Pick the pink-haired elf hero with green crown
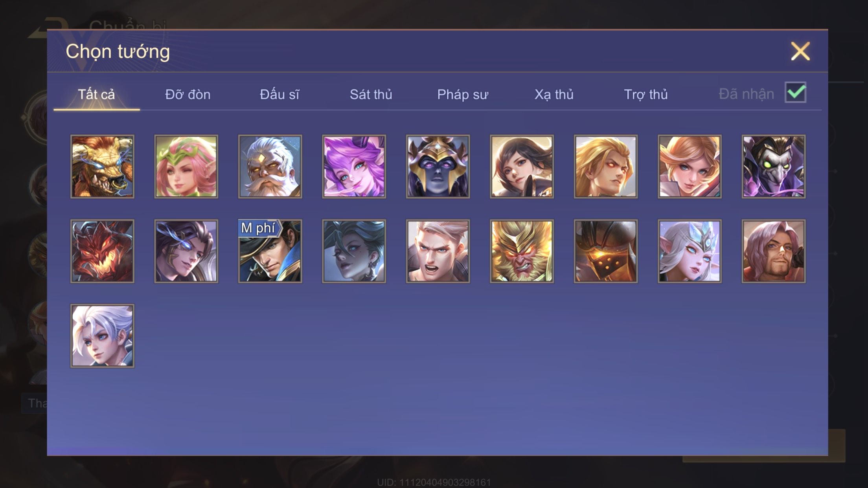The width and height of the screenshot is (868, 488). coord(186,167)
